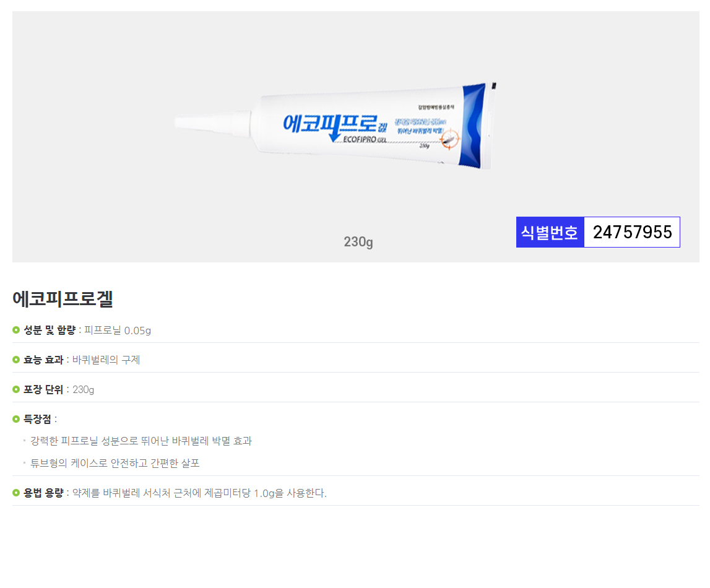Click the 튜브형의 케이스 feature line
Viewport: 710px width, 588px height.
[x=115, y=463]
